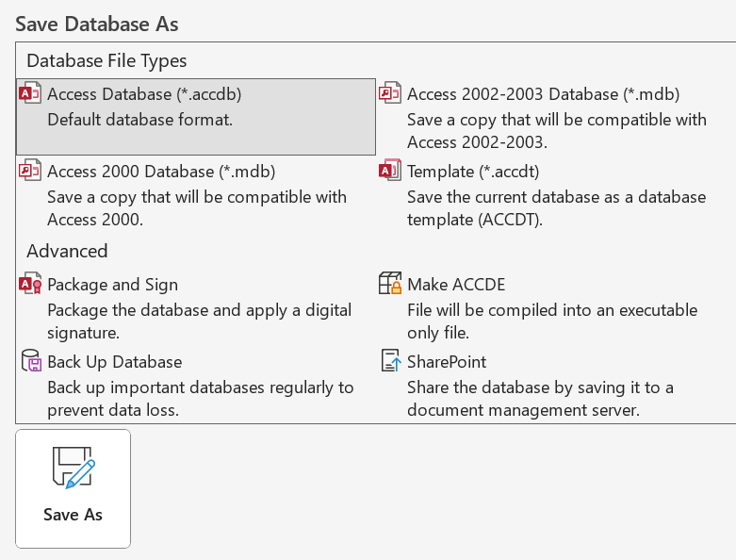Click the Access 2000 Database mdb icon

[29, 171]
